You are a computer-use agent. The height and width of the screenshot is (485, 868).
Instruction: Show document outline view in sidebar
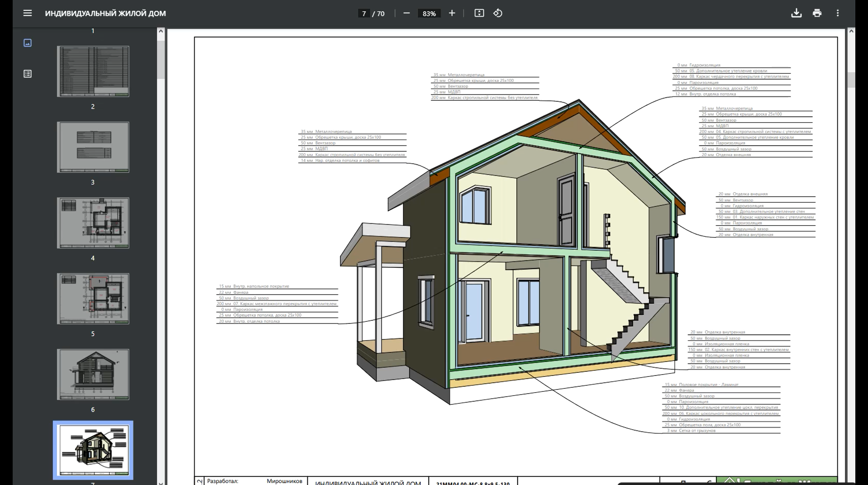pos(28,74)
